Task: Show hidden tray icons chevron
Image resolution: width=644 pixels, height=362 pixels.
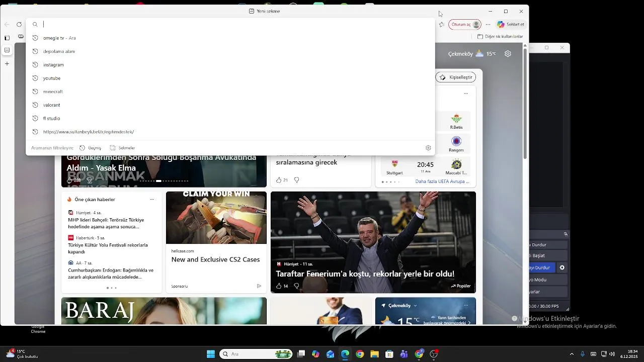Action: pyautogui.click(x=572, y=354)
